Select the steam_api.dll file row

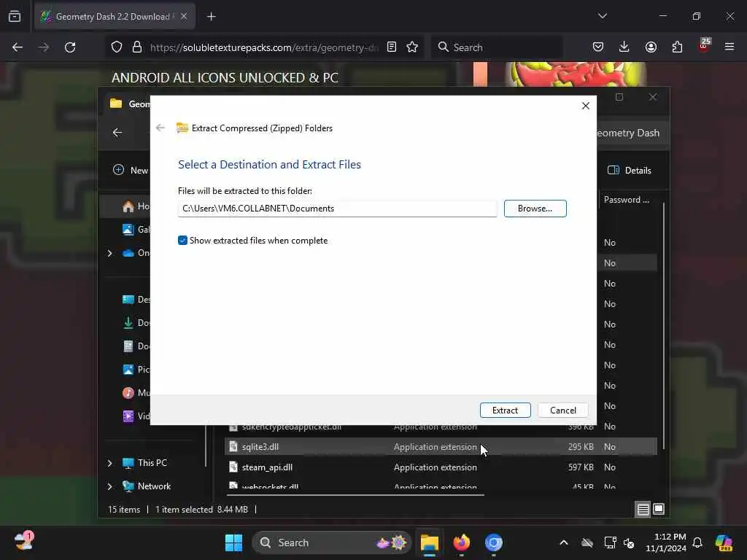(x=441, y=467)
